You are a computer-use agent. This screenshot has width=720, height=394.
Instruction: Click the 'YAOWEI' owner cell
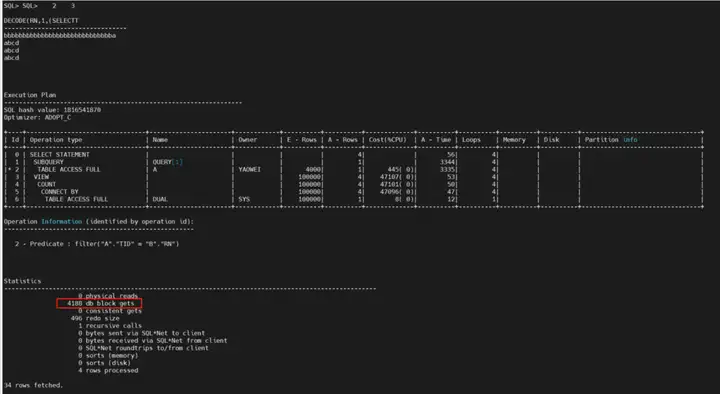point(249,169)
